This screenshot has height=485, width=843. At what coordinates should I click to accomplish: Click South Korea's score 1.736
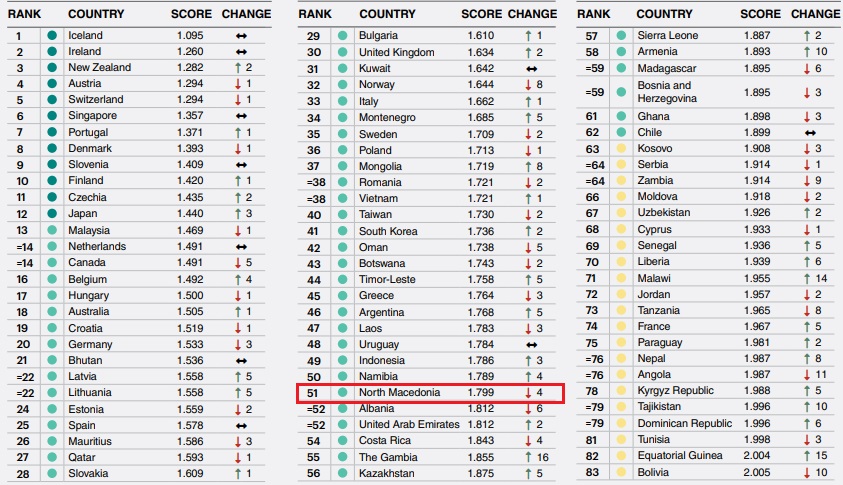tap(481, 231)
